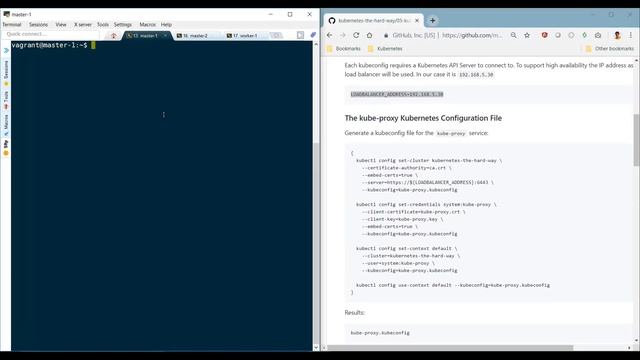640x360 pixels.
Task: Click the terminal scrollbar down arrow
Action: pos(316,348)
